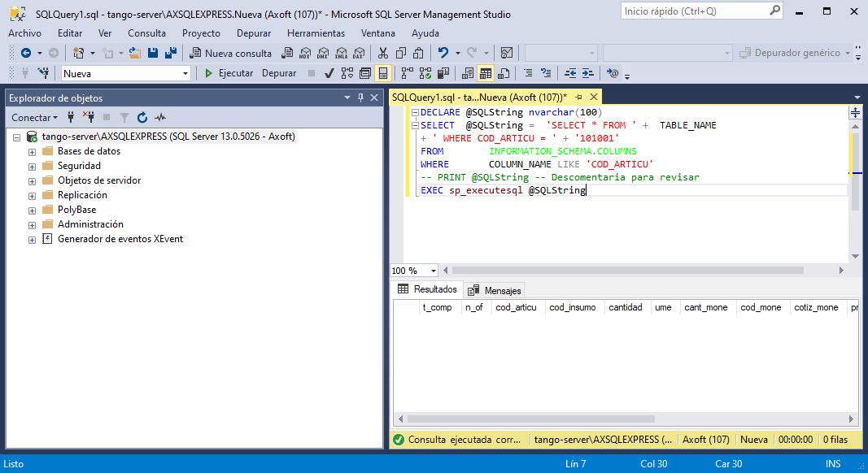Screen dimensions: 868x473
Task: Open a new DMX query
Action: (x=323, y=53)
